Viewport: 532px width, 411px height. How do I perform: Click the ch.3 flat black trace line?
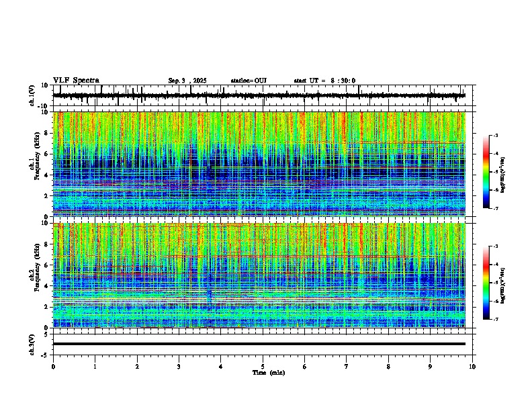pyautogui.click(x=259, y=344)
